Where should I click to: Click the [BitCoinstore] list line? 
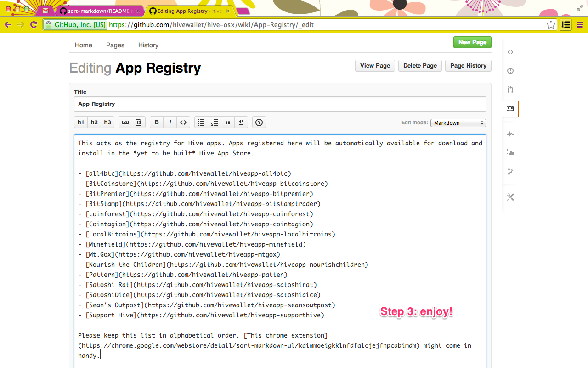203,184
